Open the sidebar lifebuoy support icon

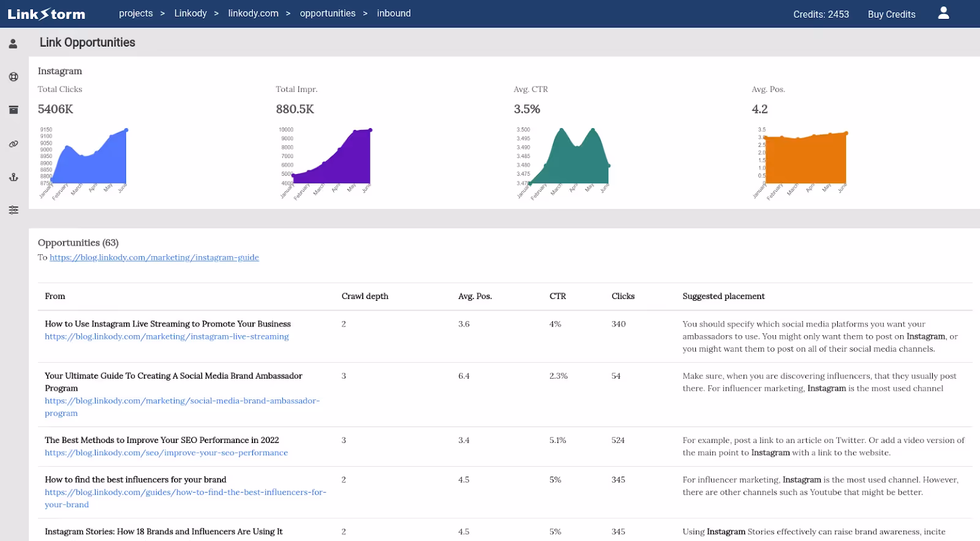tap(13, 77)
